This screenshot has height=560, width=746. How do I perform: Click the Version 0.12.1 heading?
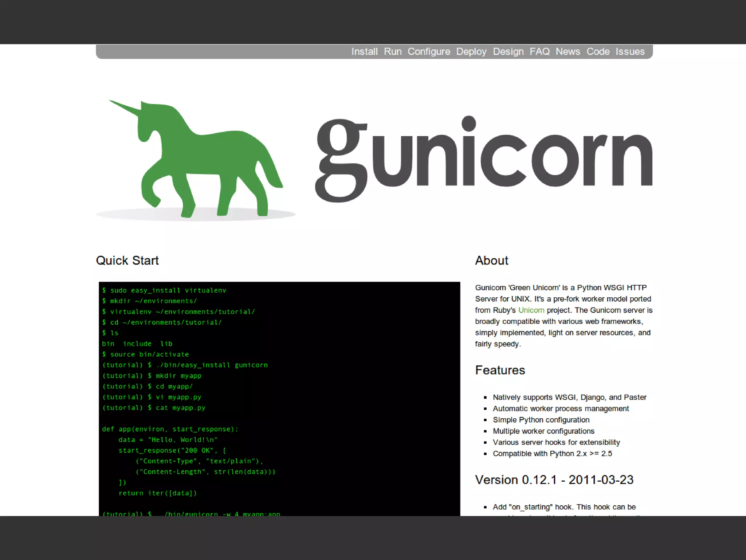click(554, 480)
